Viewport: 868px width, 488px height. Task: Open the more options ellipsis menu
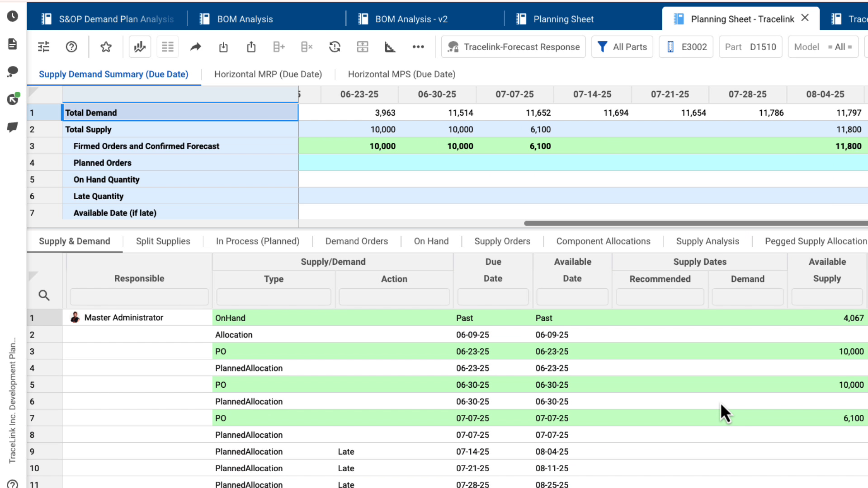click(418, 47)
